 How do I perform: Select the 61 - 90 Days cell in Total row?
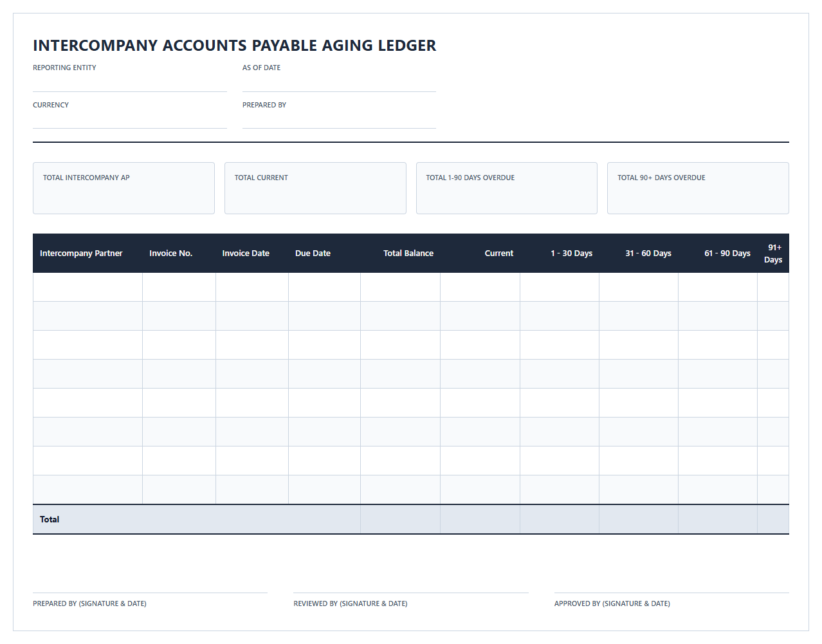[718, 519]
